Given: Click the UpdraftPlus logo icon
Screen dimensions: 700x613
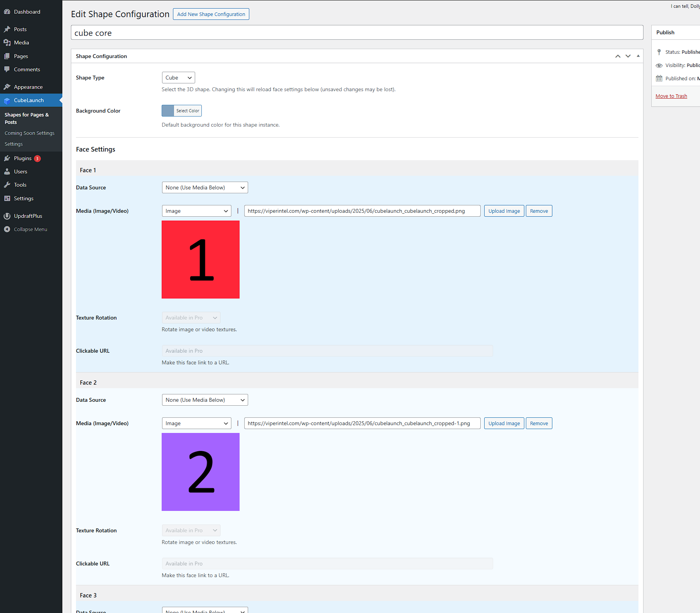Looking at the screenshot, I should click(x=7, y=216).
